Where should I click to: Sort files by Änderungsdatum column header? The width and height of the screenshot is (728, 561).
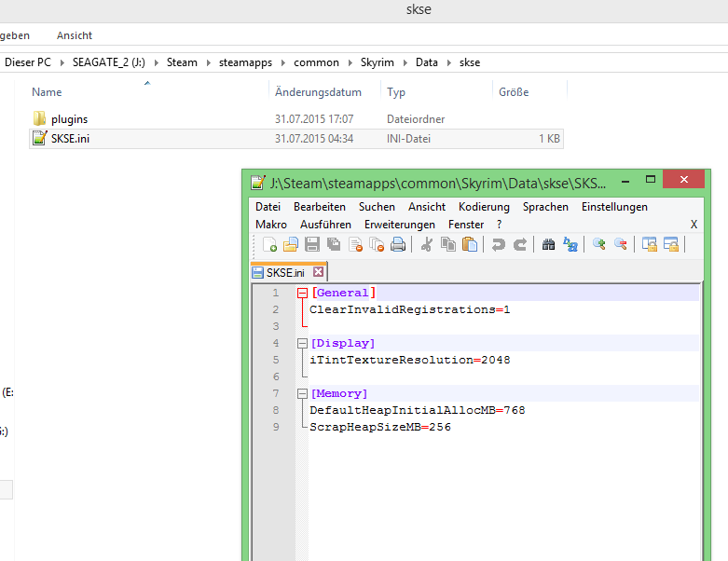[x=324, y=92]
